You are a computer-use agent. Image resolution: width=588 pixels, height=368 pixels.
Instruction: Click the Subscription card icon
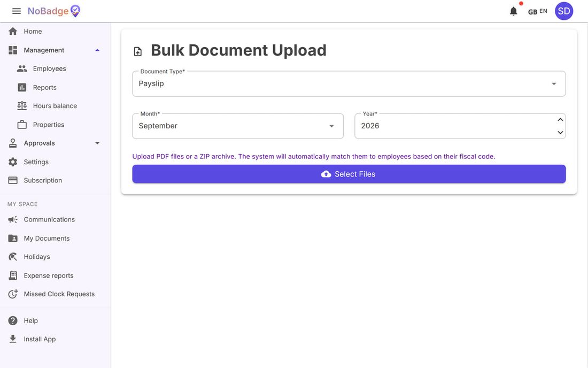tap(13, 180)
